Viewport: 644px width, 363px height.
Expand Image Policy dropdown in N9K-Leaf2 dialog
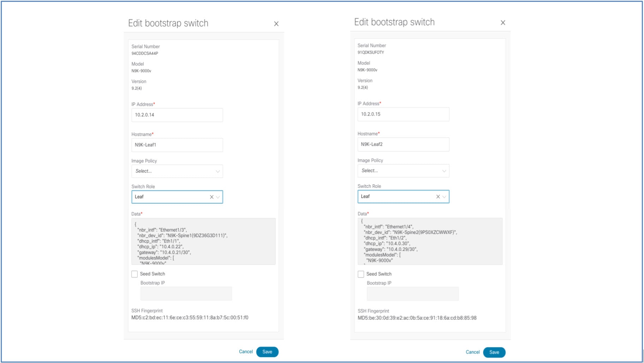click(x=403, y=171)
